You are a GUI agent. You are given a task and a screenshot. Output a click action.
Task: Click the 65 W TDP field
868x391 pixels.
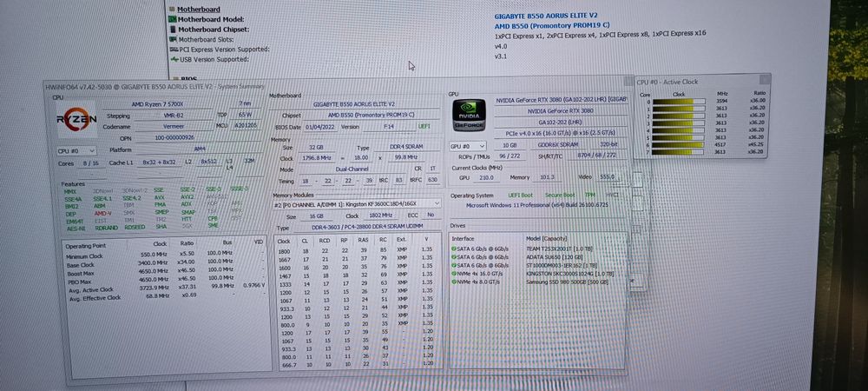click(x=244, y=115)
